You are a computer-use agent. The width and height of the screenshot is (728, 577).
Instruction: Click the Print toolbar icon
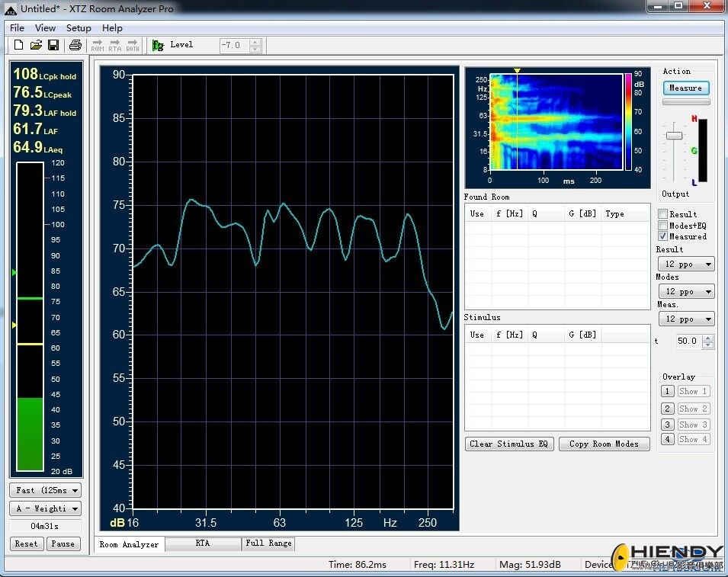point(75,45)
